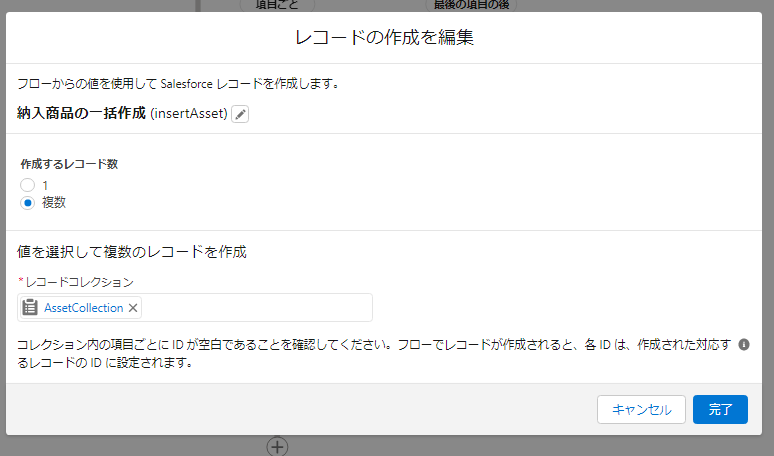This screenshot has height=456, width=774.
Task: Click the info icon beside ID help text
Action: tap(743, 344)
